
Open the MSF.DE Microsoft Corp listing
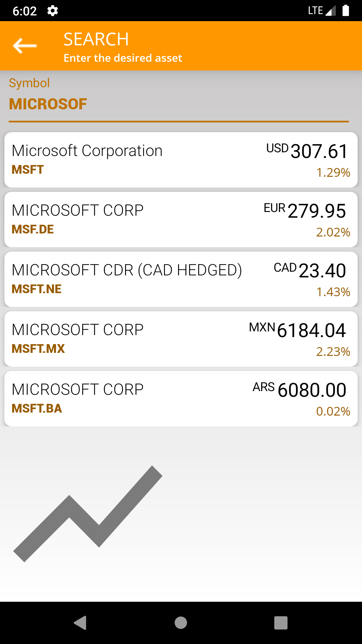134,219
